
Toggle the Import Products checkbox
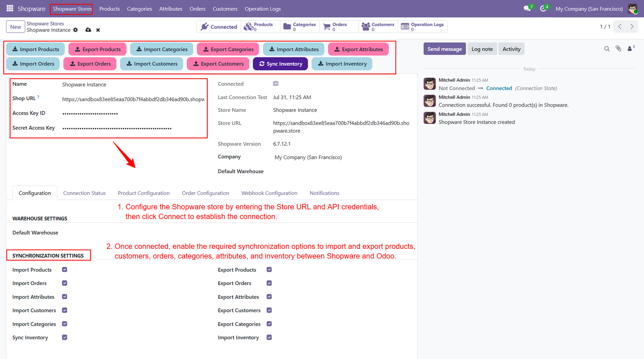pyautogui.click(x=64, y=270)
